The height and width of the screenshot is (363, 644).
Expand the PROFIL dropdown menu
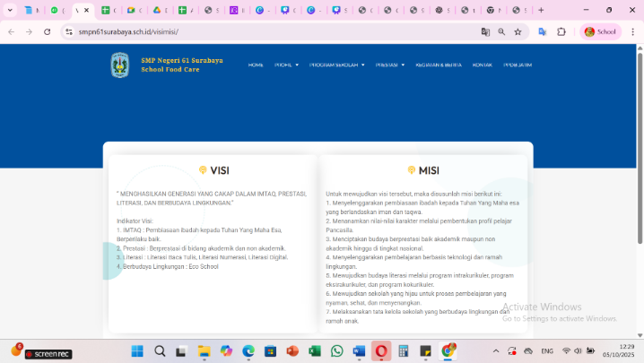[286, 65]
